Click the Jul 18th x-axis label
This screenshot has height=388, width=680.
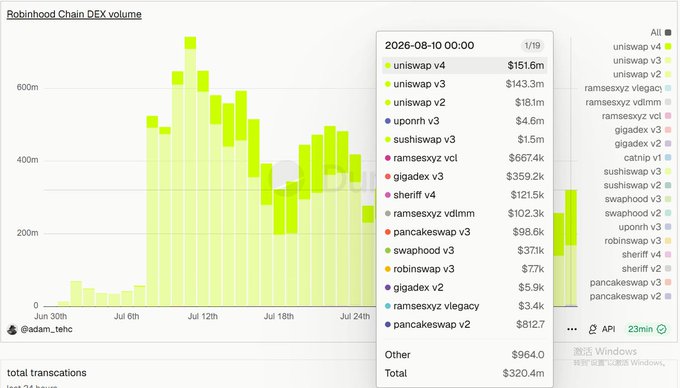[279, 316]
